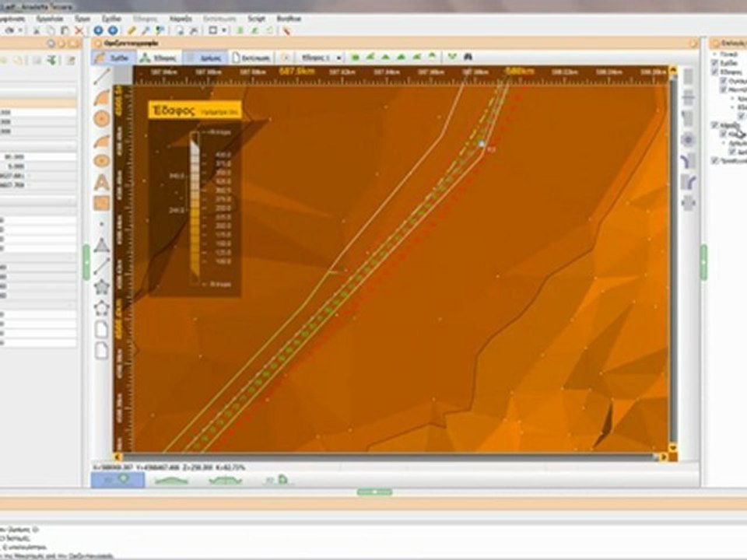Image resolution: width=747 pixels, height=560 pixels.
Task: Click the terrain elevation color scale bar
Action: point(195,205)
